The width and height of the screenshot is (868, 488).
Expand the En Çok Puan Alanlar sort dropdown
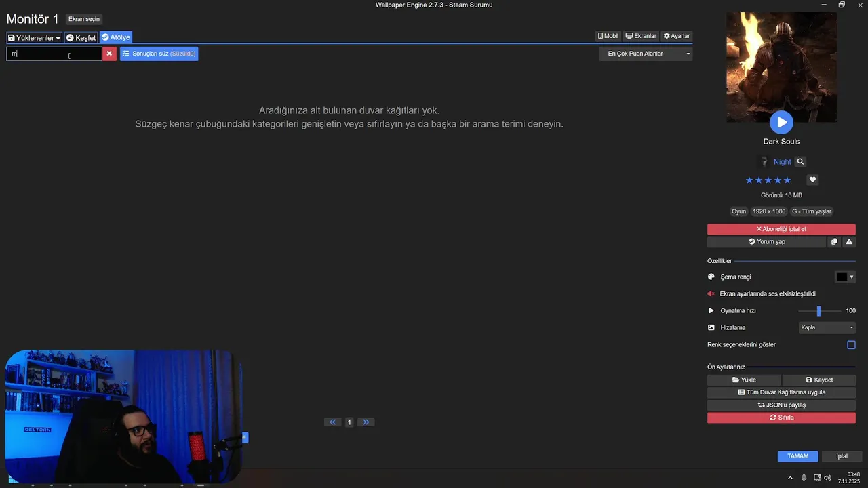pyautogui.click(x=646, y=54)
